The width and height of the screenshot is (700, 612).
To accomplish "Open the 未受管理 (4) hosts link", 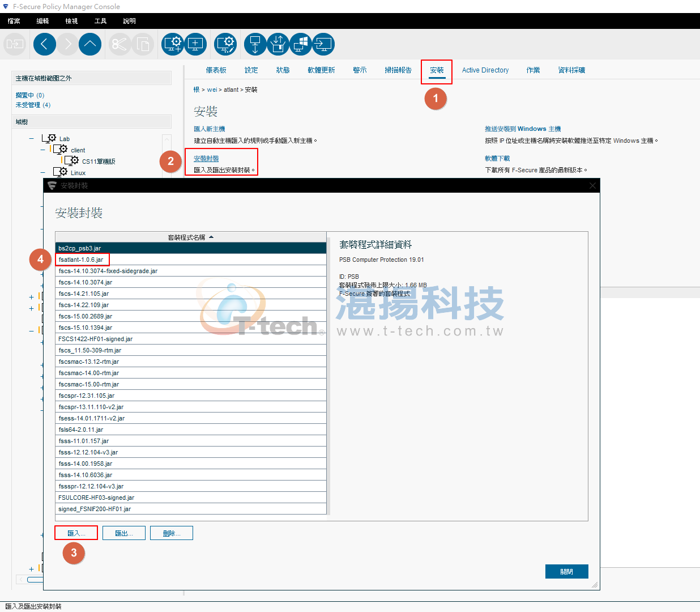I will click(33, 105).
